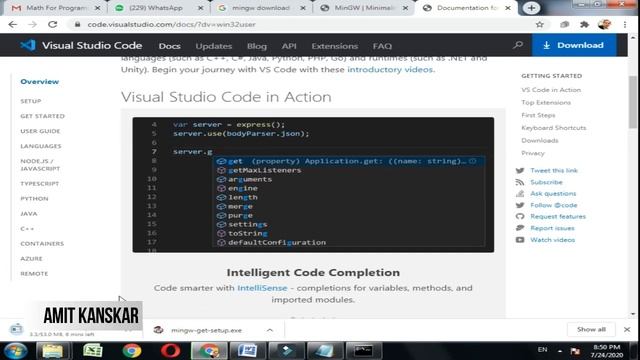Open the Blog navigation item
640x360 pixels.
point(257,46)
